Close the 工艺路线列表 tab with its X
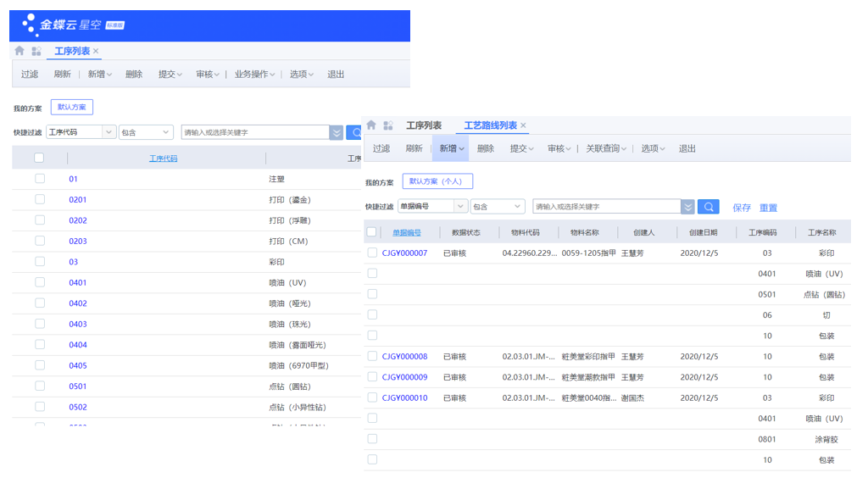 coord(523,125)
